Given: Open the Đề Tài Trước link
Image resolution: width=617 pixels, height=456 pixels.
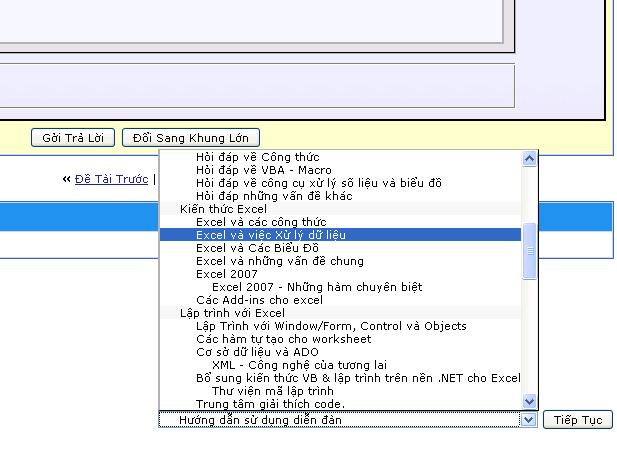Looking at the screenshot, I should click(111, 179).
